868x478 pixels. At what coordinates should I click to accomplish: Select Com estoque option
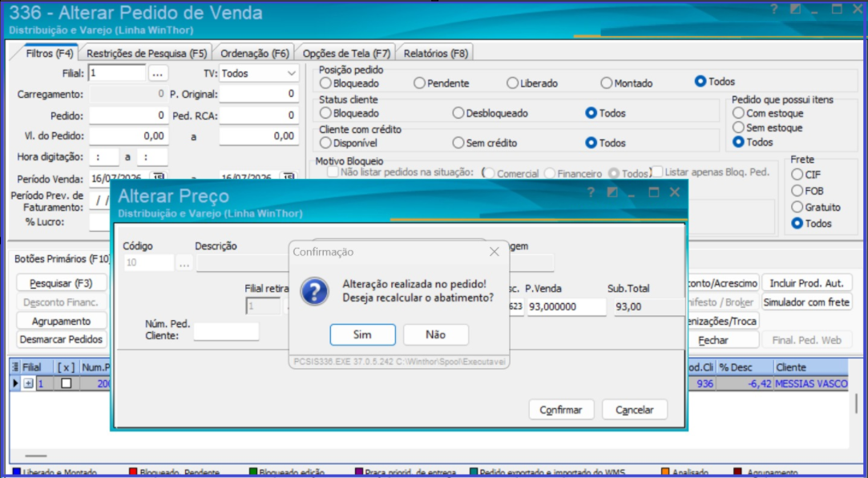pyautogui.click(x=768, y=113)
